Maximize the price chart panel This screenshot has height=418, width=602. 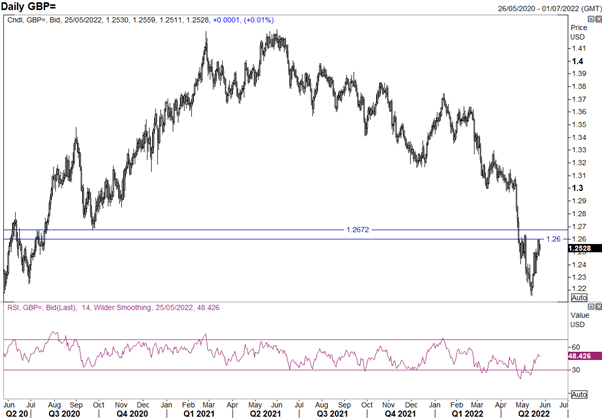click(x=592, y=19)
